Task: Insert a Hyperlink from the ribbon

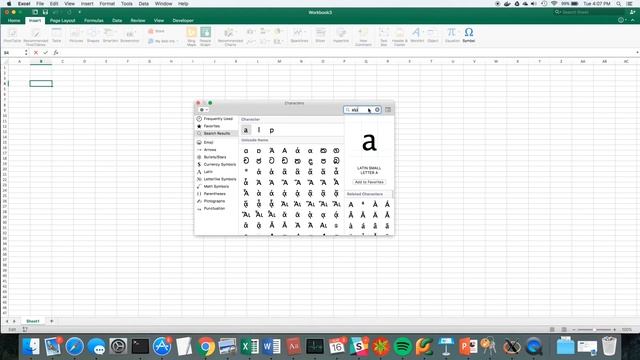Action: [341, 35]
